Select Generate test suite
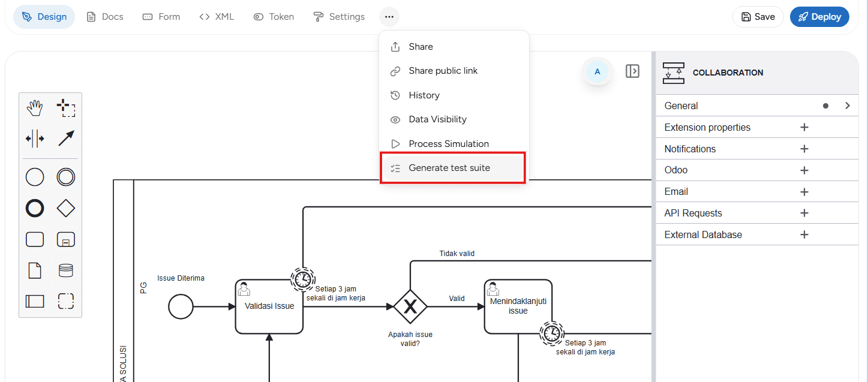Viewport: 868px width, 382px height. tap(454, 168)
